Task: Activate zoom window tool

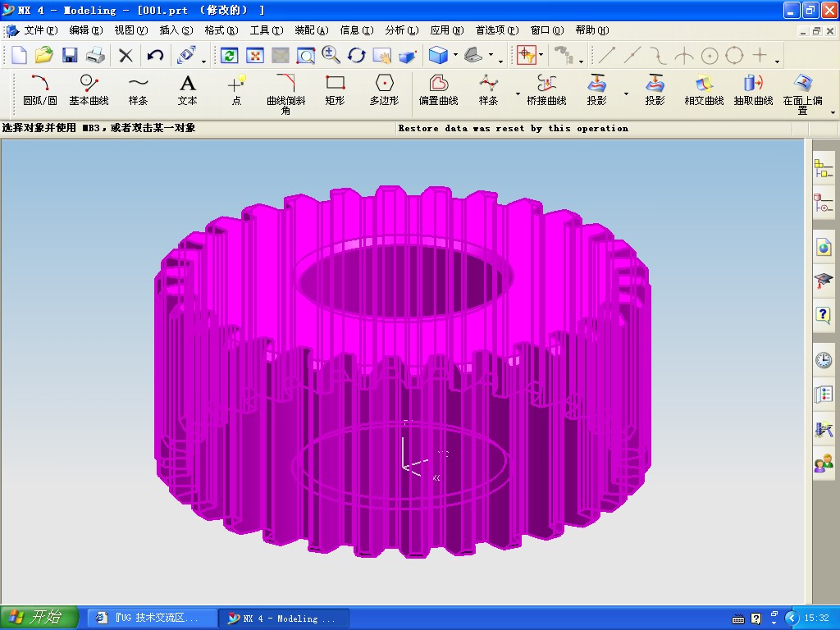Action: point(306,55)
